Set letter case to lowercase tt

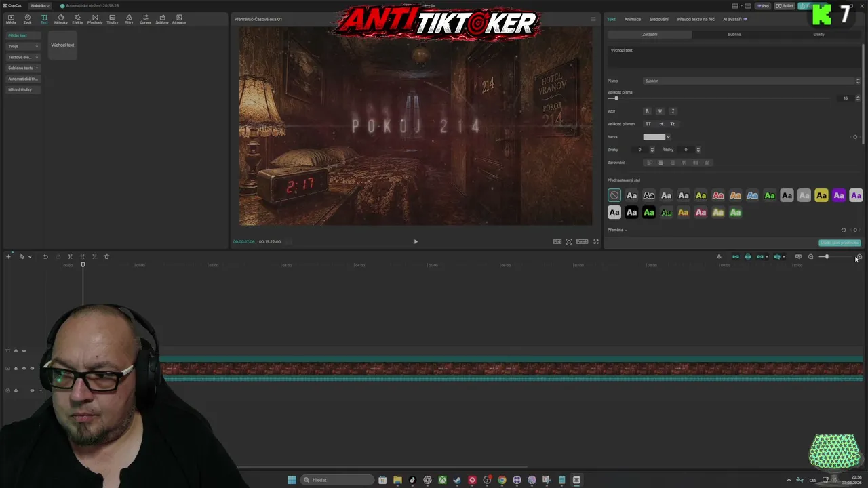[661, 124]
